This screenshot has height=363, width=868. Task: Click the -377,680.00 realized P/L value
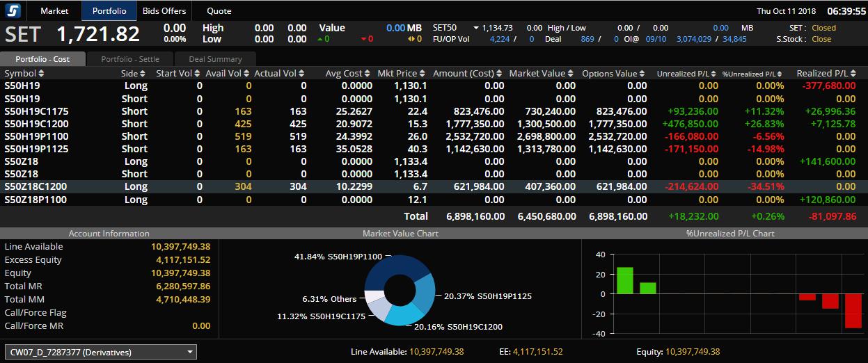pyautogui.click(x=828, y=86)
